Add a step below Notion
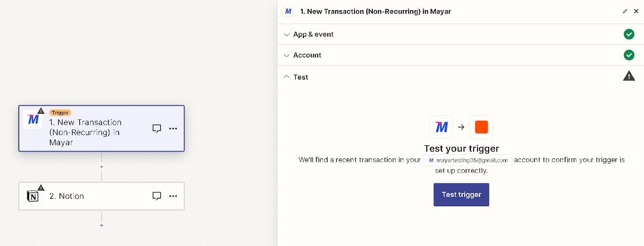Screen dimensions: 644x246 tap(101, 225)
